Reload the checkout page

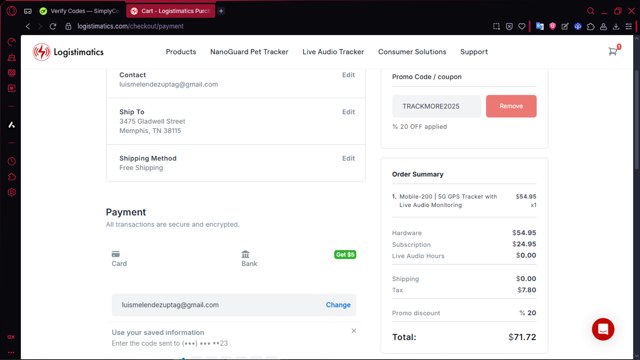[53, 26]
